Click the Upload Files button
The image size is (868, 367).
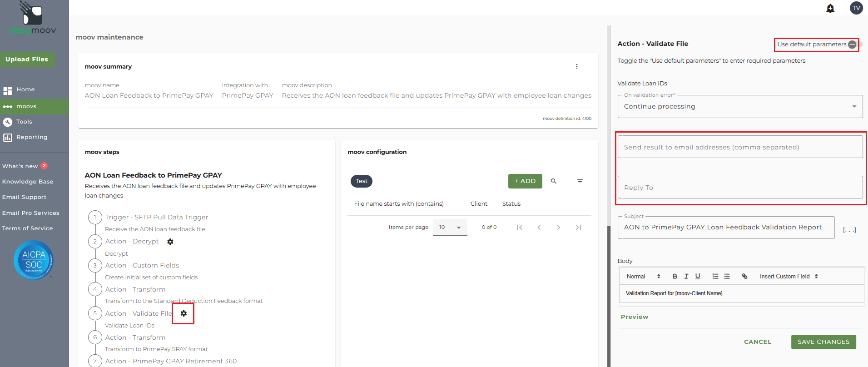tap(27, 60)
